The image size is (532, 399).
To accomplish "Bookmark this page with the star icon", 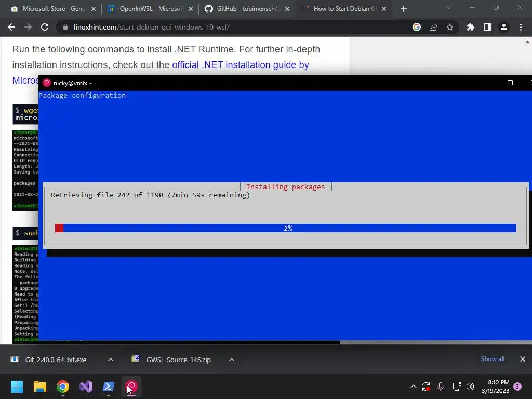I will click(x=450, y=27).
